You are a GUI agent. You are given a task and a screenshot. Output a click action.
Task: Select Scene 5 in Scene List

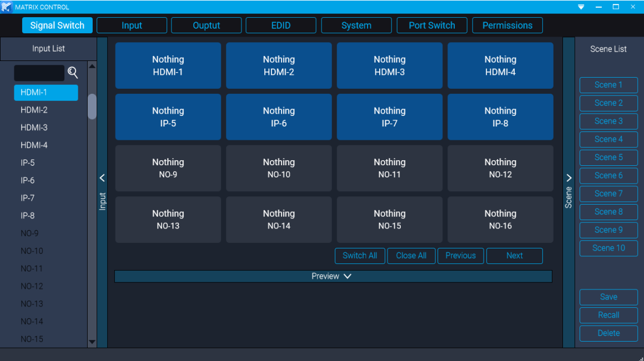(x=608, y=157)
